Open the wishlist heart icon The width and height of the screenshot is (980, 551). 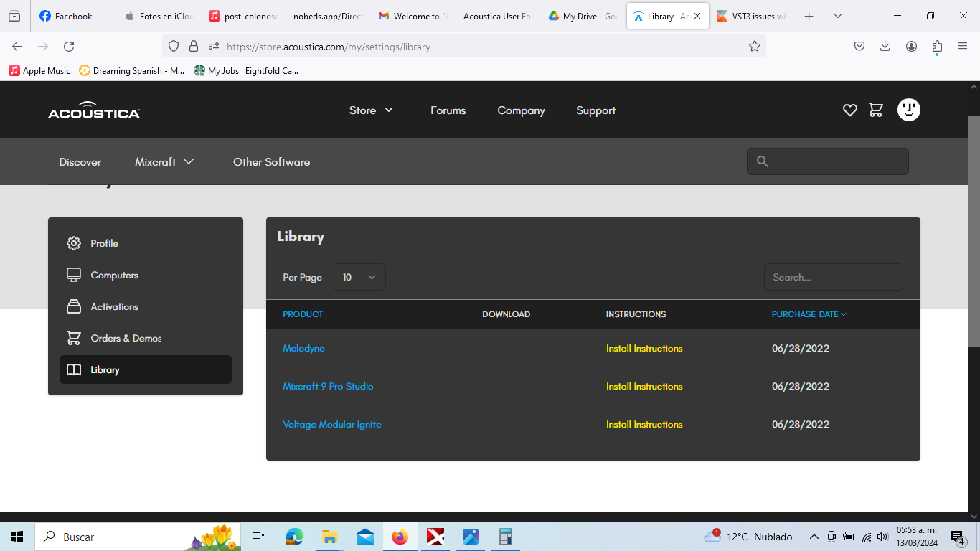pyautogui.click(x=850, y=110)
